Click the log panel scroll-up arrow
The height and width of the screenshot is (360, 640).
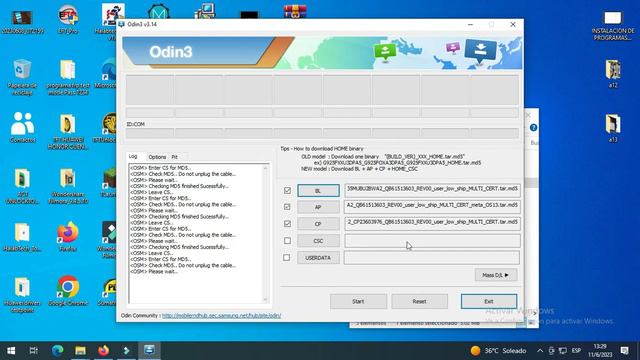tap(265, 168)
